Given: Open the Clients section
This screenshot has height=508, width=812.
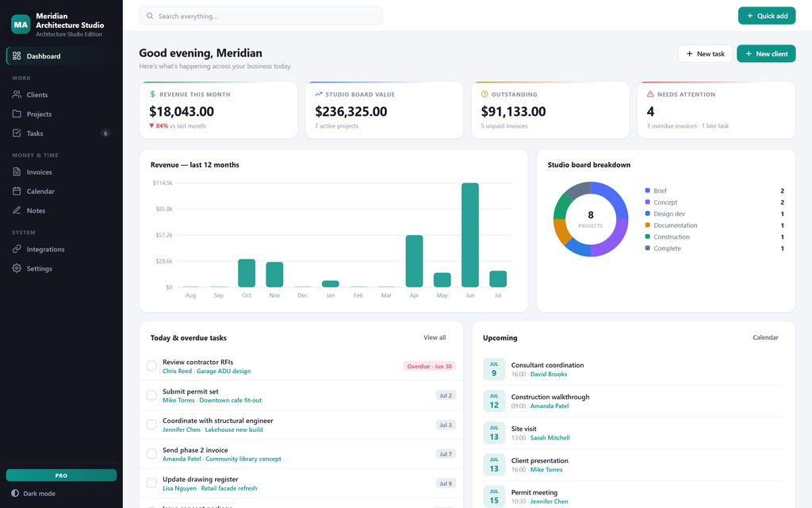Looking at the screenshot, I should [61, 95].
